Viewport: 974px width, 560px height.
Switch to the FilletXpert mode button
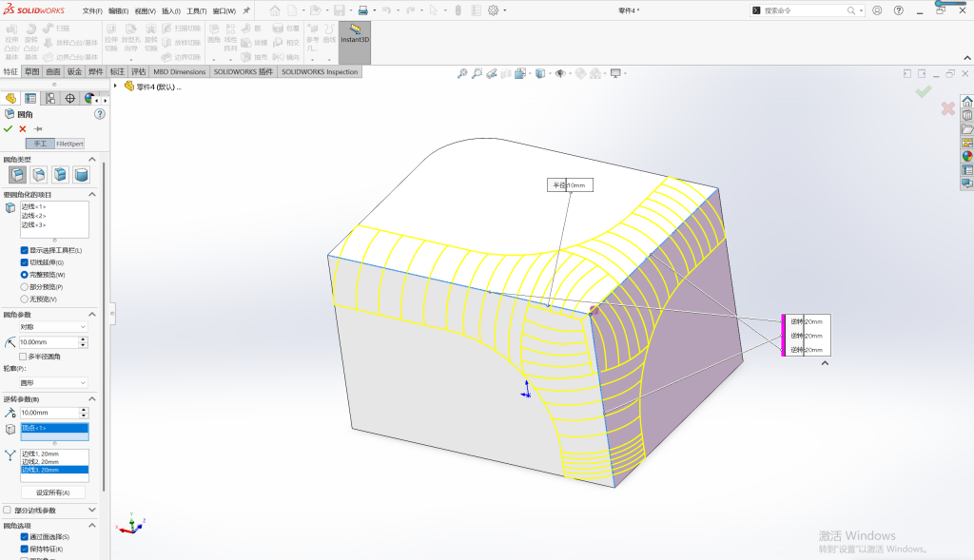pyautogui.click(x=69, y=144)
